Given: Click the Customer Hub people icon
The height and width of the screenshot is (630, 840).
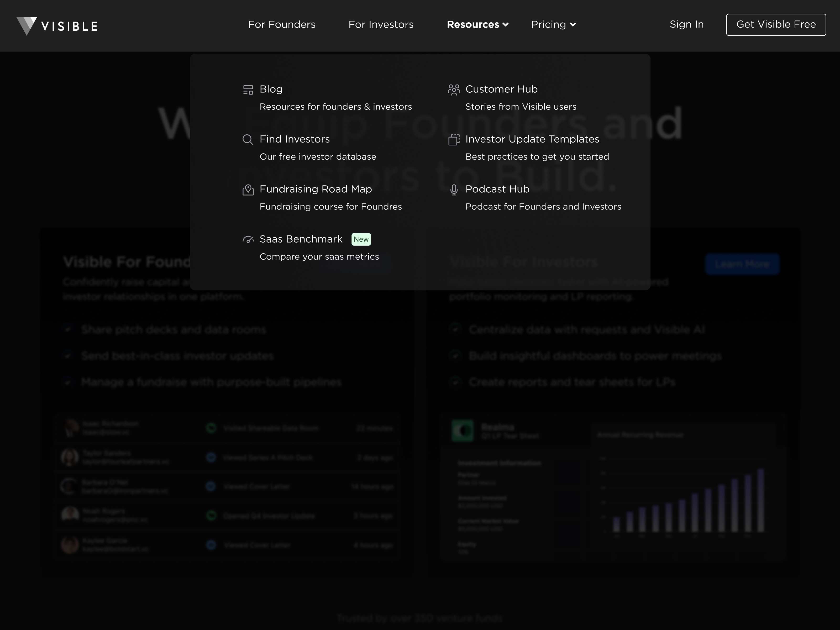Looking at the screenshot, I should point(454,90).
